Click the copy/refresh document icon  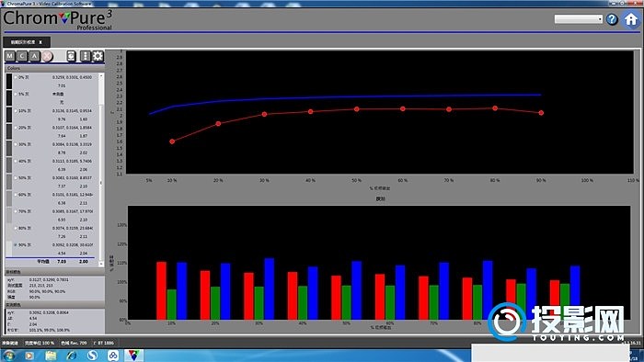coord(71,56)
